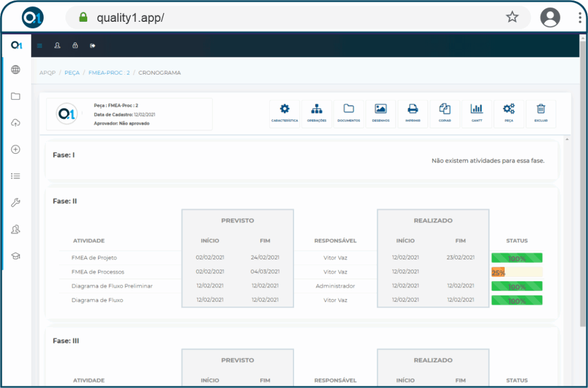Click the planned end date '04/03/2021'

click(265, 271)
